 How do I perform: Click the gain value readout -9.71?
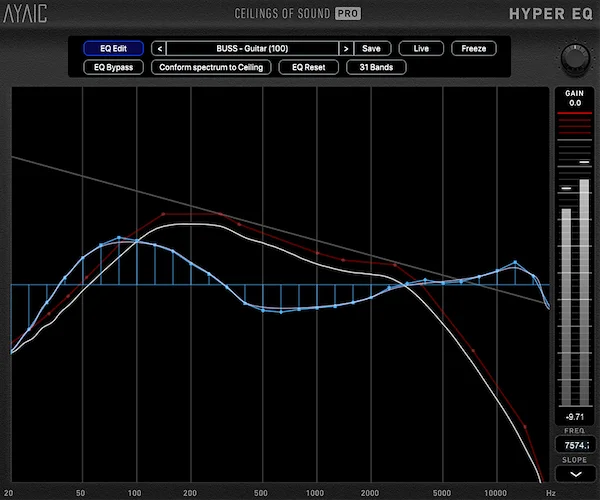pos(573,415)
